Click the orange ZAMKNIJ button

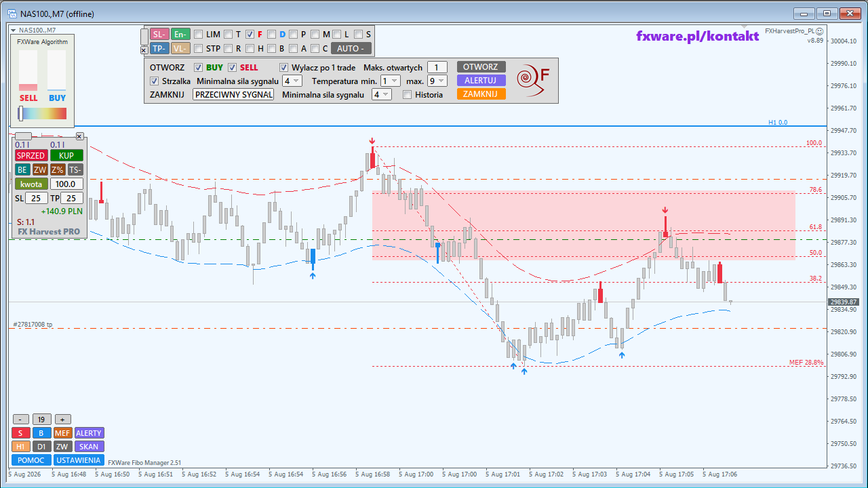(481, 94)
